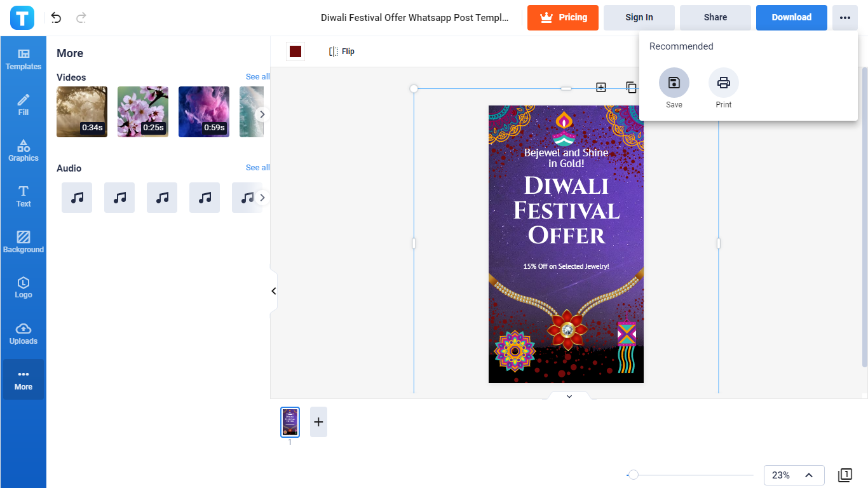Image resolution: width=868 pixels, height=488 pixels.
Task: Open the Uploads panel
Action: point(24,334)
